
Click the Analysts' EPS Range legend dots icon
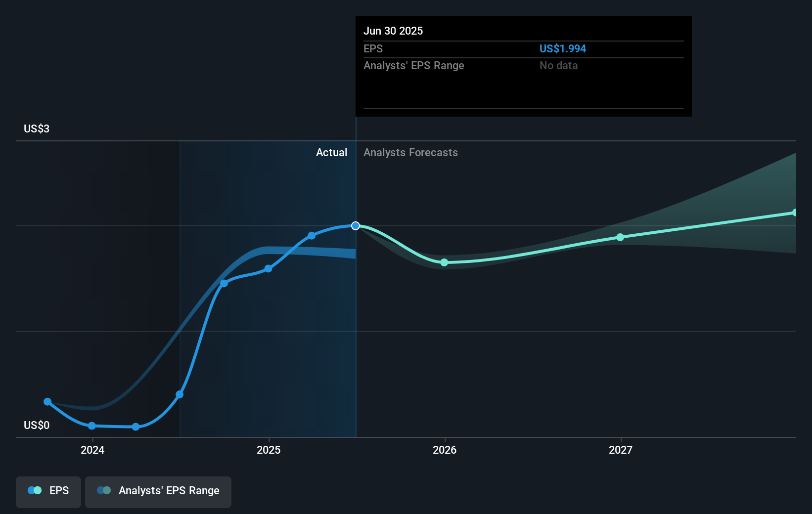(104, 491)
